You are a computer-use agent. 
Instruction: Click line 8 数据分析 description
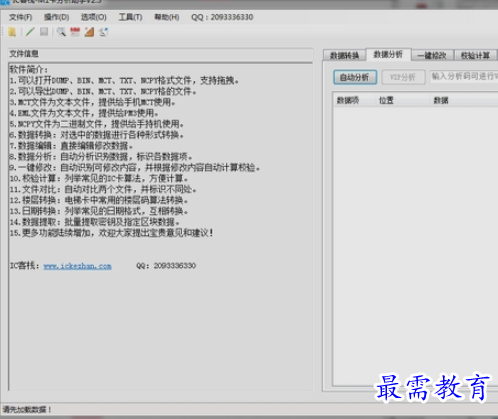pyautogui.click(x=101, y=157)
